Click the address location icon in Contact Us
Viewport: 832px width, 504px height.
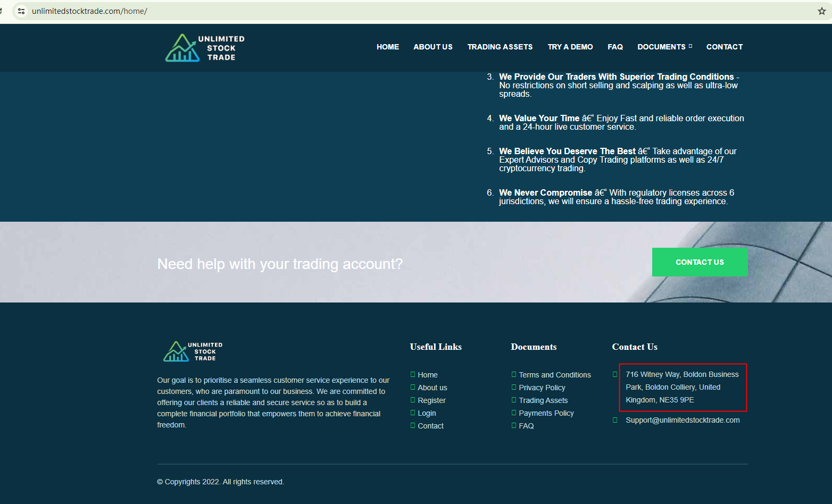pyautogui.click(x=615, y=374)
